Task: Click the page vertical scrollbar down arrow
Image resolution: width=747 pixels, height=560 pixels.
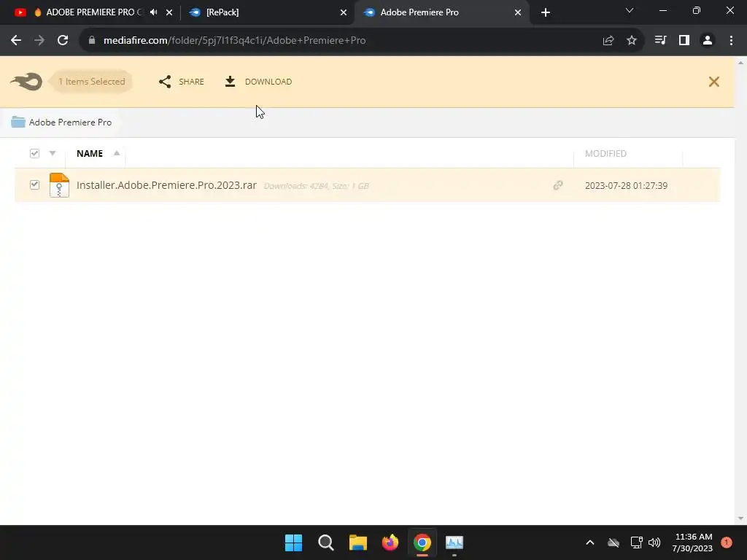Action: coord(740,518)
